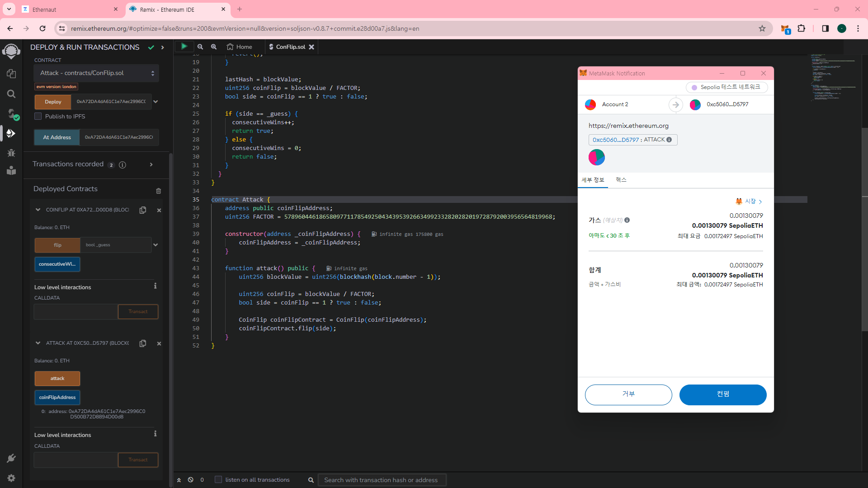The height and width of the screenshot is (488, 868).
Task: Click the orange attack function button
Action: [x=57, y=378]
